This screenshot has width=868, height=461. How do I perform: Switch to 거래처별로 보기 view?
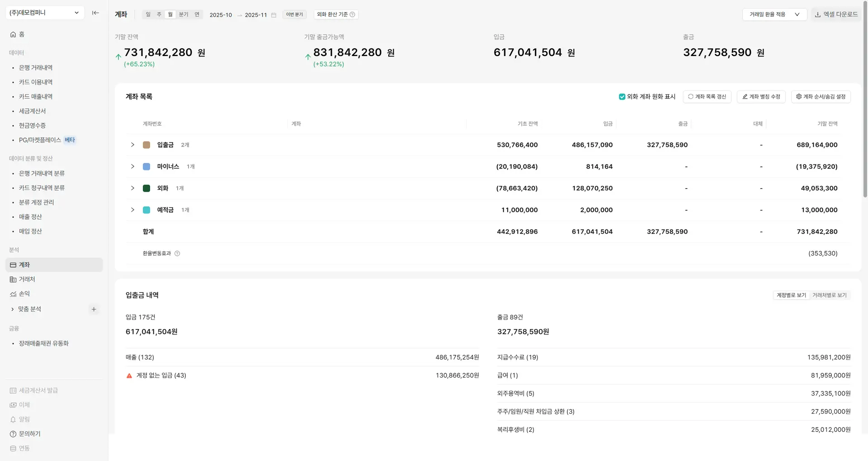pyautogui.click(x=829, y=295)
